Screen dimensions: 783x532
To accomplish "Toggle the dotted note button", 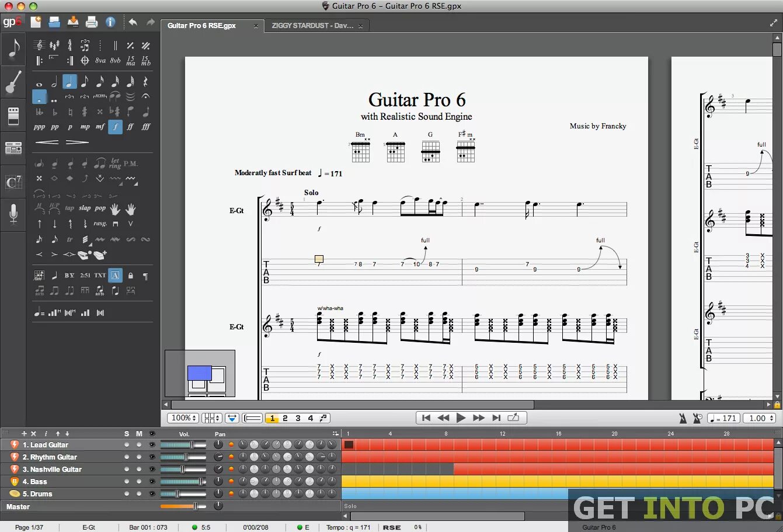I will [x=39, y=97].
